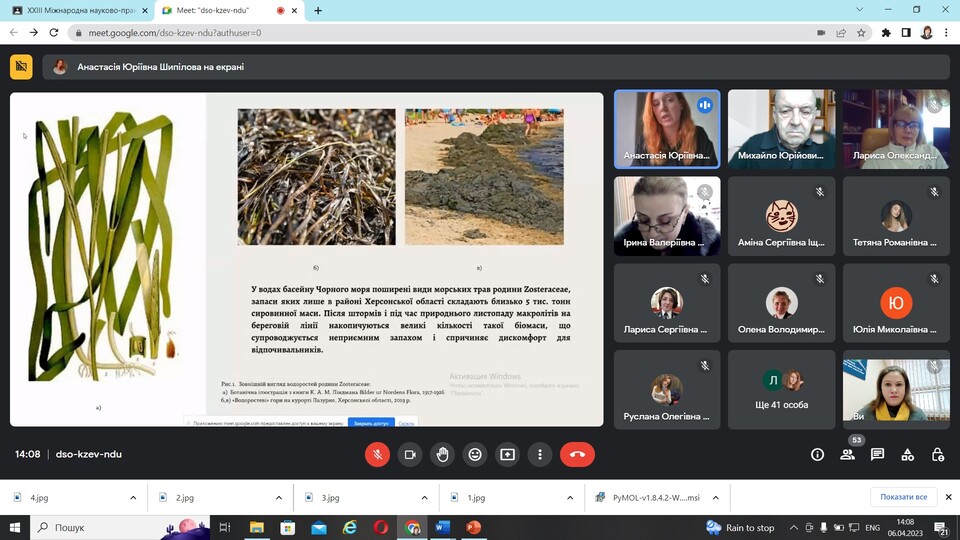Open meeting details info icon
Image resolution: width=960 pixels, height=540 pixels.
[817, 454]
